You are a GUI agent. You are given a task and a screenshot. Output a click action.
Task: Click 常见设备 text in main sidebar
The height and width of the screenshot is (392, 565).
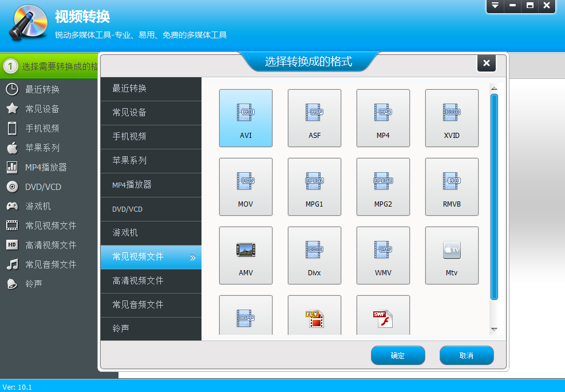click(x=42, y=109)
